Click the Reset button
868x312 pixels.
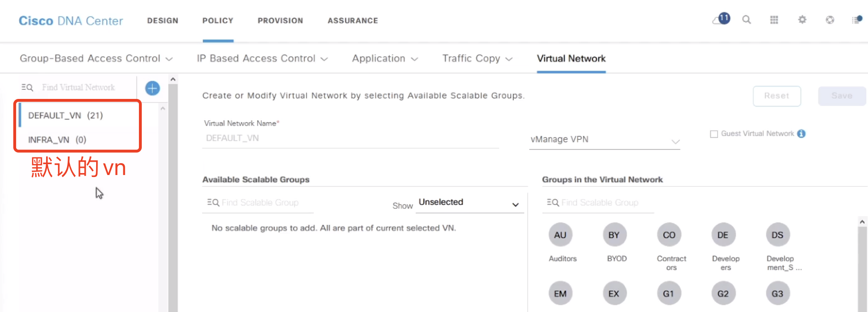tap(777, 96)
